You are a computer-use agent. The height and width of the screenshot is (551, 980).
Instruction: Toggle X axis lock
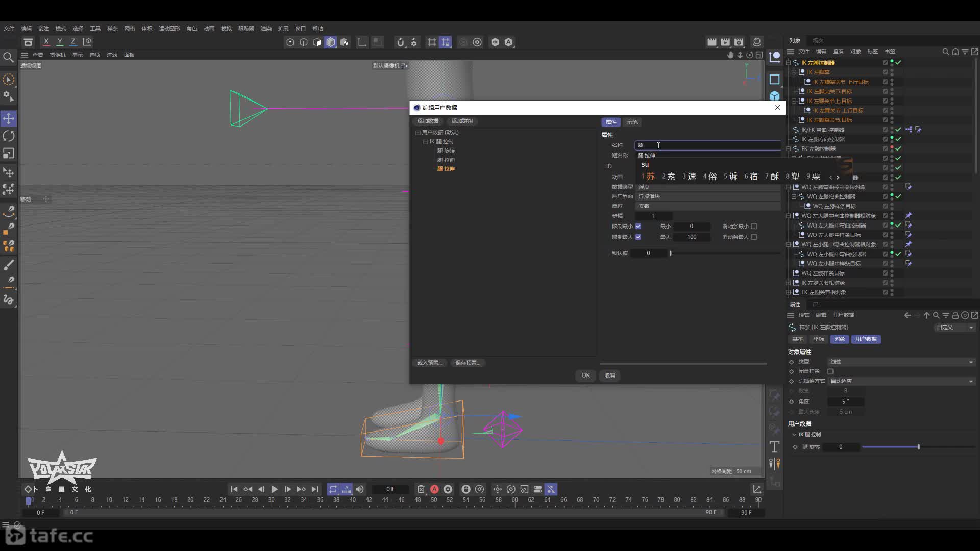tap(46, 42)
